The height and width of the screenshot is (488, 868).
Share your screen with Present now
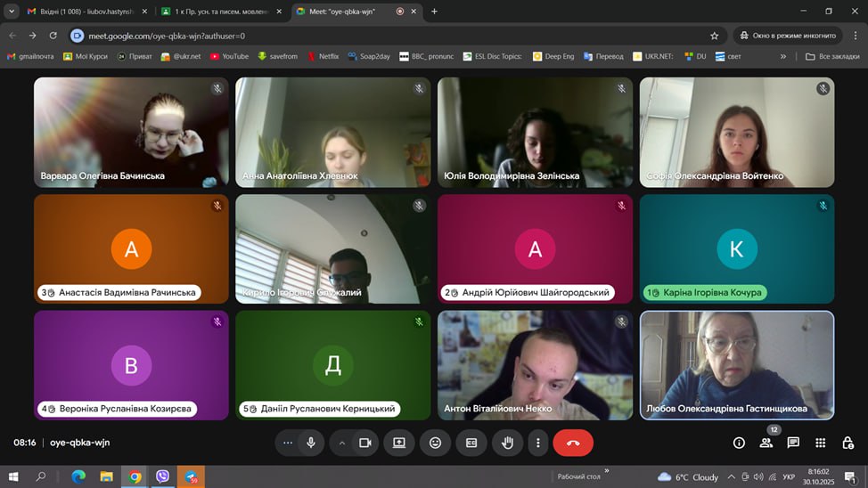(x=398, y=443)
